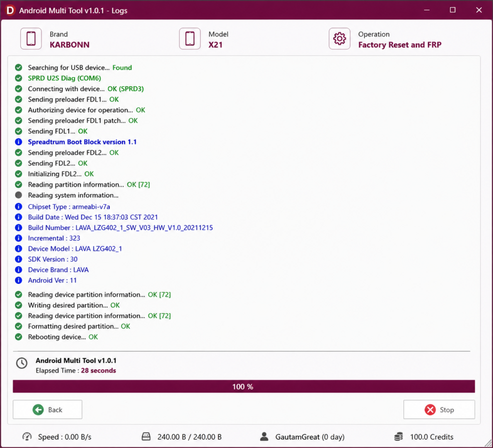Click the Device Model : LAVA LZG402_1 text
493x448 pixels.
click(x=75, y=249)
